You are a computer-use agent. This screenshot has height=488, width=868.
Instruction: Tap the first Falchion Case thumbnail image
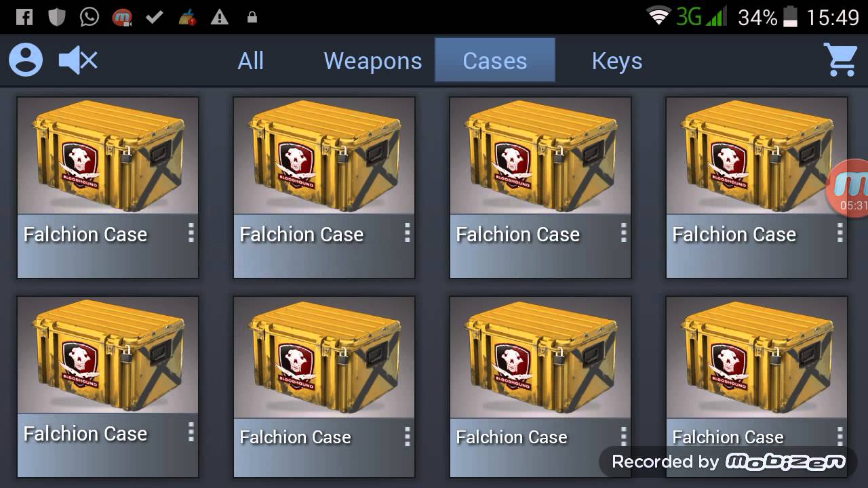[108, 156]
